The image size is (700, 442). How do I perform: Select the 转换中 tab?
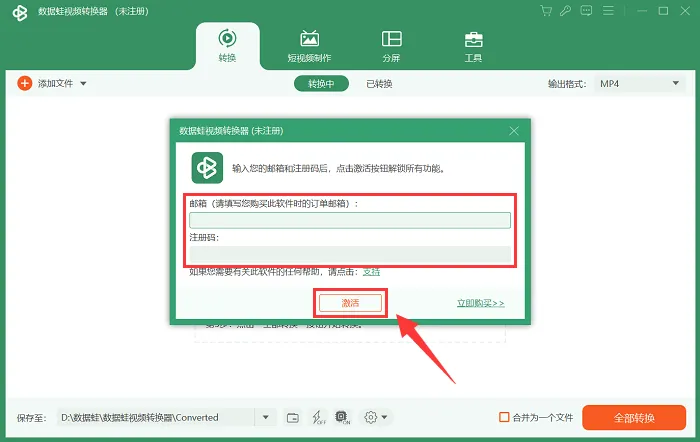(321, 83)
